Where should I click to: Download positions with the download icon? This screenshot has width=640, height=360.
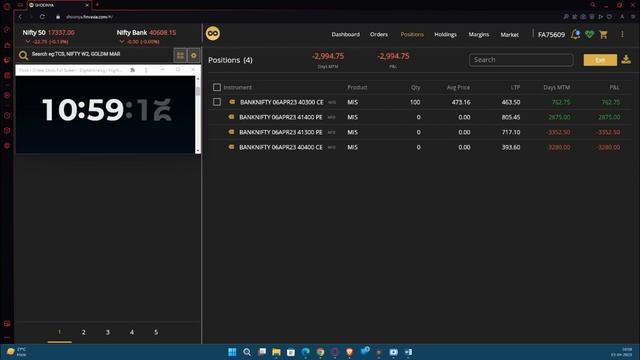point(626,60)
